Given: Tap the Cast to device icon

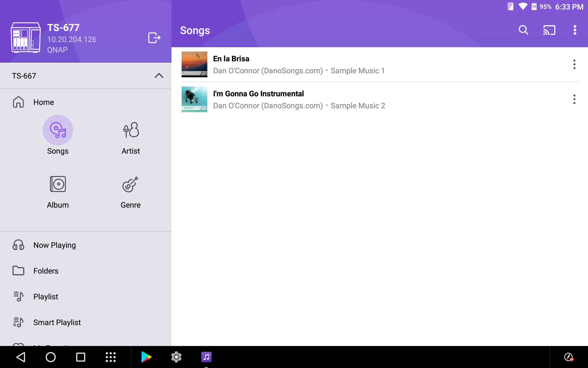Looking at the screenshot, I should click(x=549, y=30).
